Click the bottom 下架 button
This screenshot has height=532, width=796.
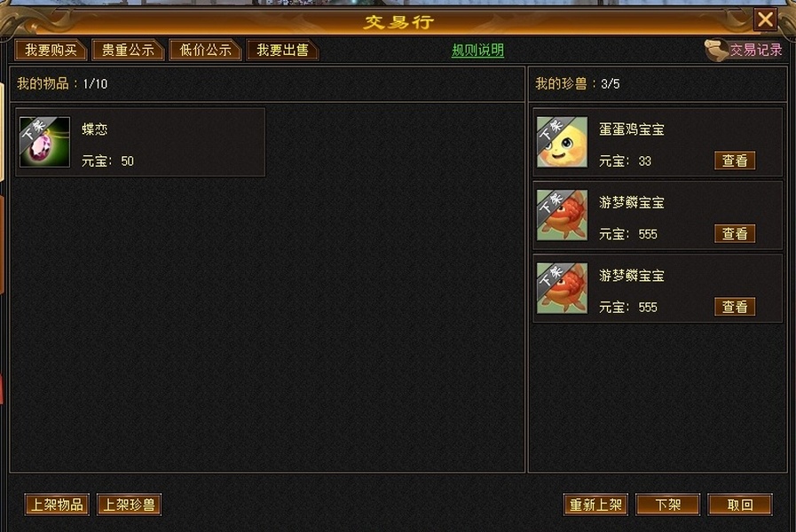click(667, 505)
